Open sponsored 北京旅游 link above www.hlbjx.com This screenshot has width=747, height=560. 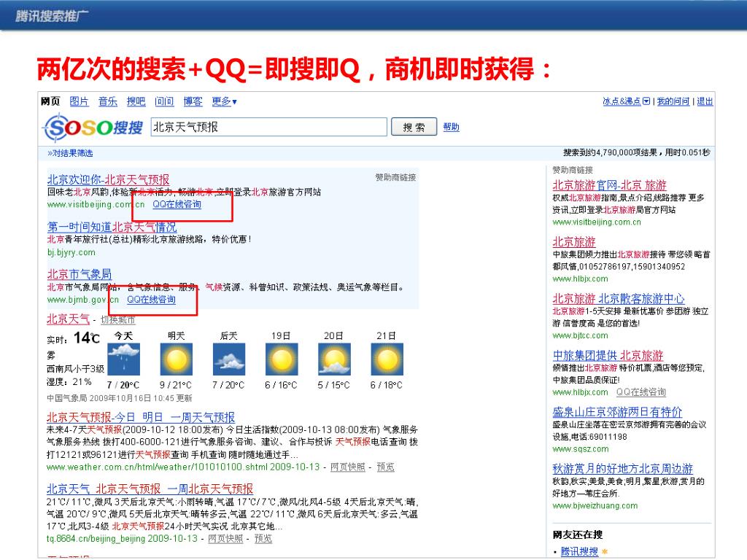(574, 242)
